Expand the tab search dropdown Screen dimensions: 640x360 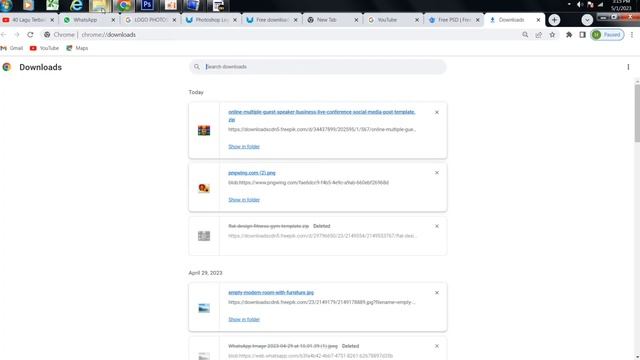tap(587, 20)
